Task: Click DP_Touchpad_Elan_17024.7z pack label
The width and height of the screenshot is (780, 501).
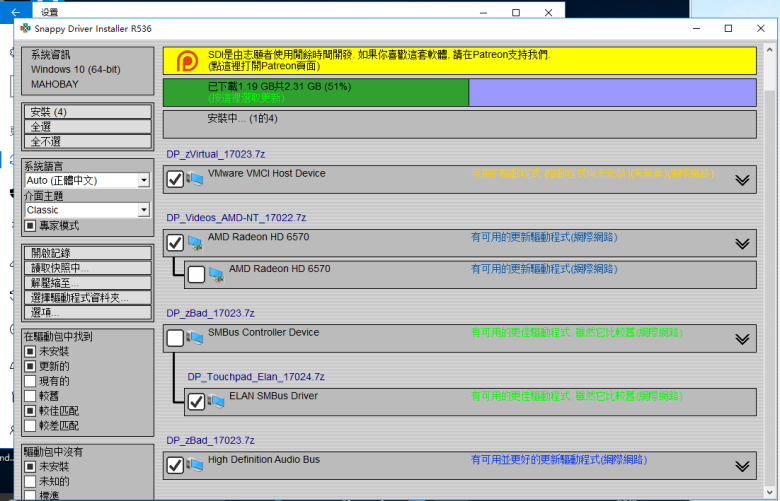Action: [x=256, y=377]
